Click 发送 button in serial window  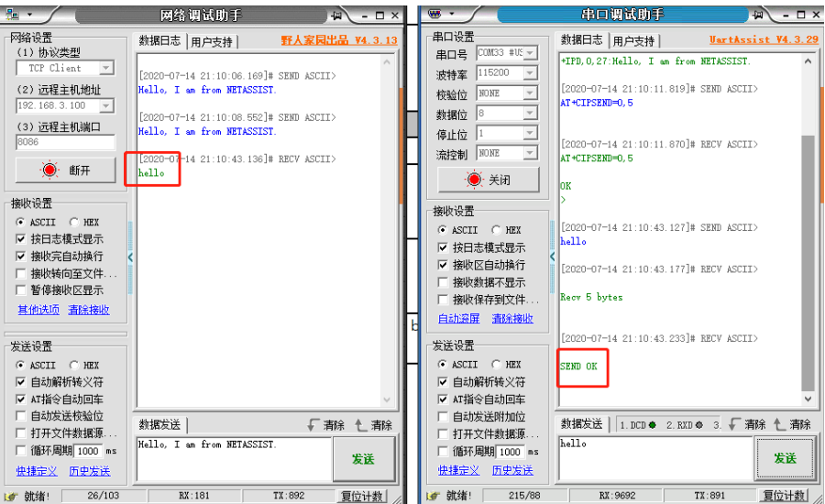[x=786, y=458]
